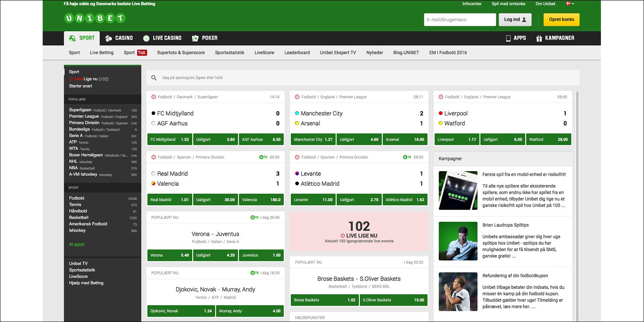
Task: Click the Poker cards icon
Action: point(195,38)
